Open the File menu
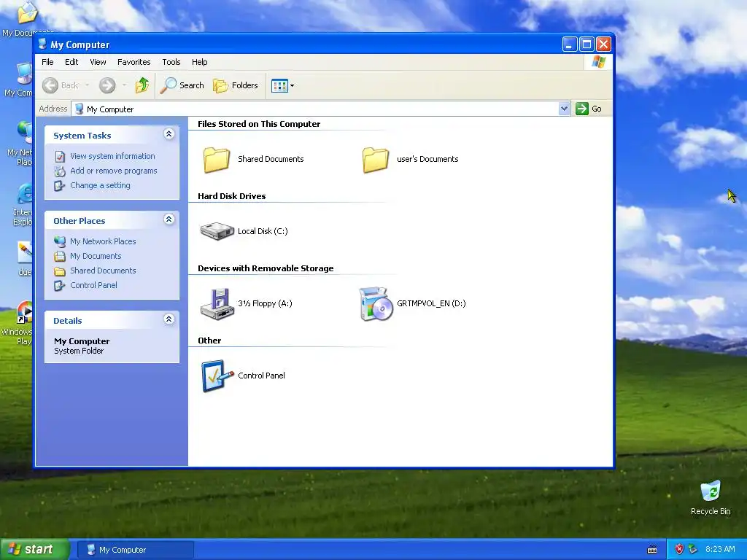The image size is (747, 560). pos(47,62)
